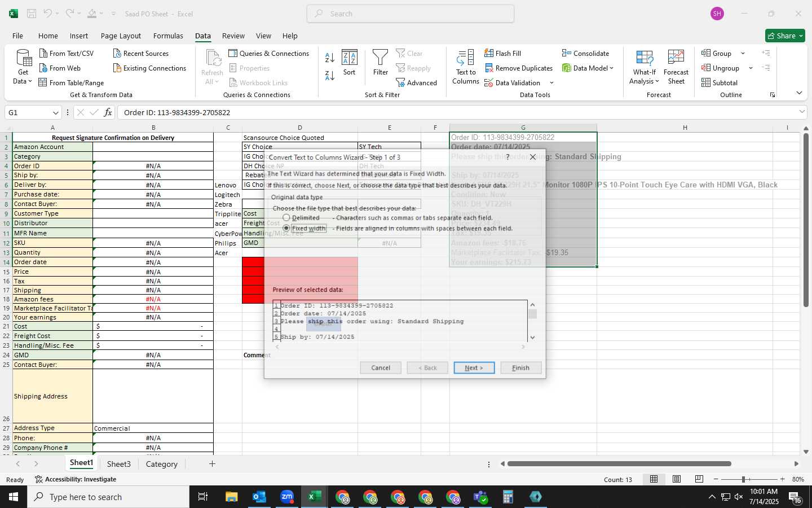Import From Text/CSV
The image size is (812, 508).
pos(66,53)
